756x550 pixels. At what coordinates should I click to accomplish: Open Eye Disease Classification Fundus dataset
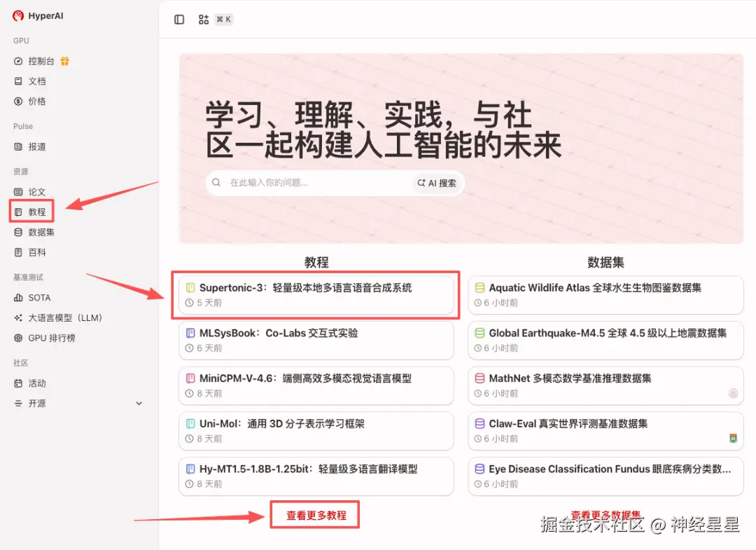click(x=605, y=476)
